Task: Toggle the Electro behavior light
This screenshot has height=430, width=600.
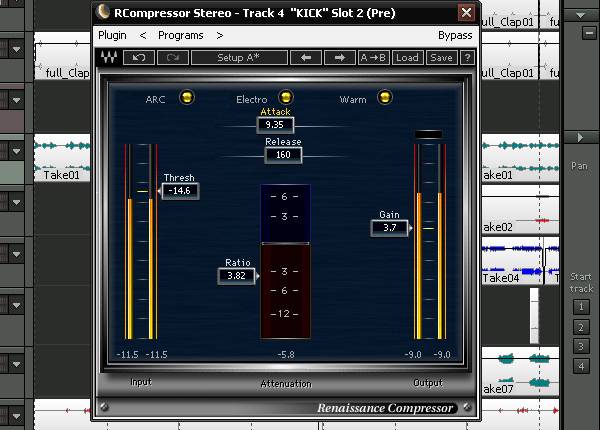Action: tap(286, 97)
